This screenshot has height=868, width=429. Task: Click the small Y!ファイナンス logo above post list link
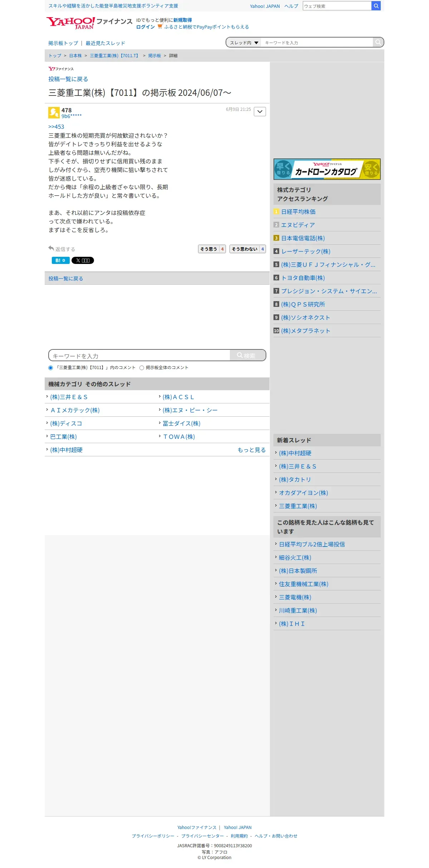click(61, 69)
